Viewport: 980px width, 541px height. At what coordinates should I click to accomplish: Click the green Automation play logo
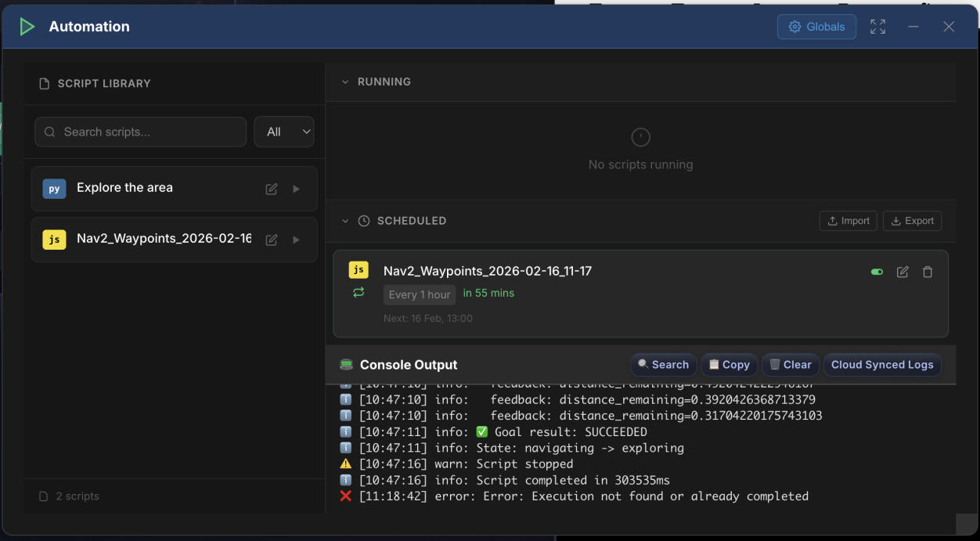26,26
